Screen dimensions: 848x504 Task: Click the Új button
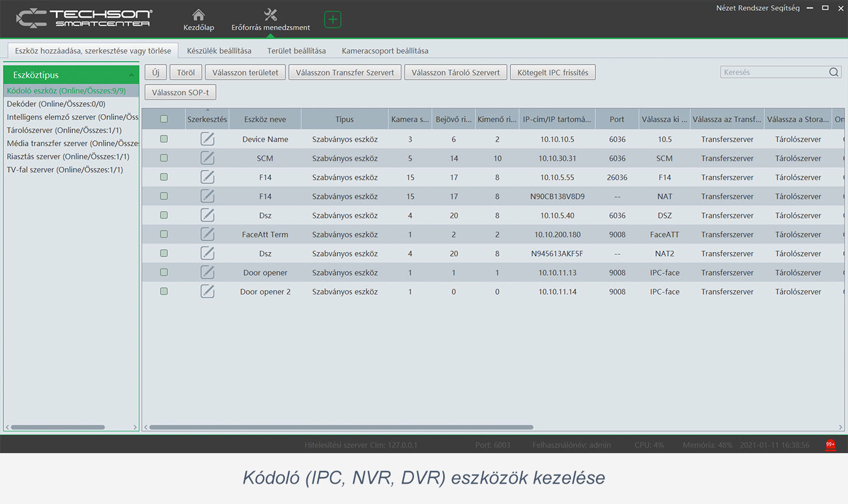155,72
